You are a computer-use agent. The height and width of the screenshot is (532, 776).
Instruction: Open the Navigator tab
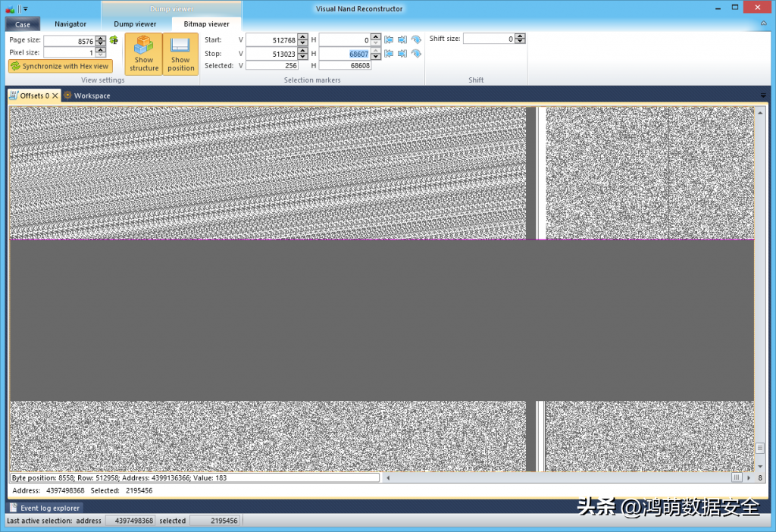pyautogui.click(x=70, y=23)
